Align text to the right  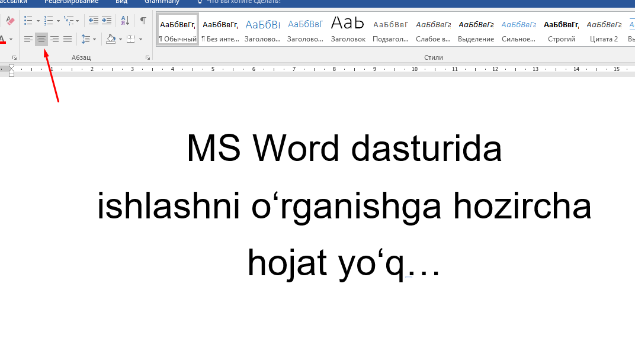(x=54, y=39)
